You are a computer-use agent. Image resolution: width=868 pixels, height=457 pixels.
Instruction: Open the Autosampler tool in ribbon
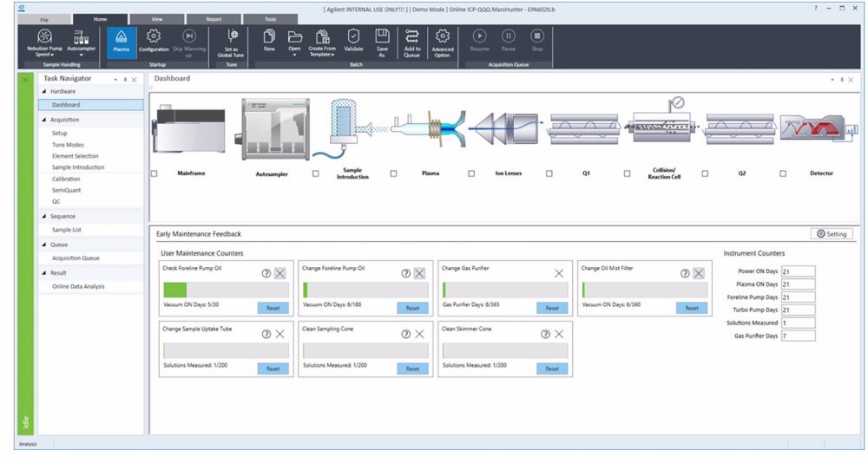(82, 43)
